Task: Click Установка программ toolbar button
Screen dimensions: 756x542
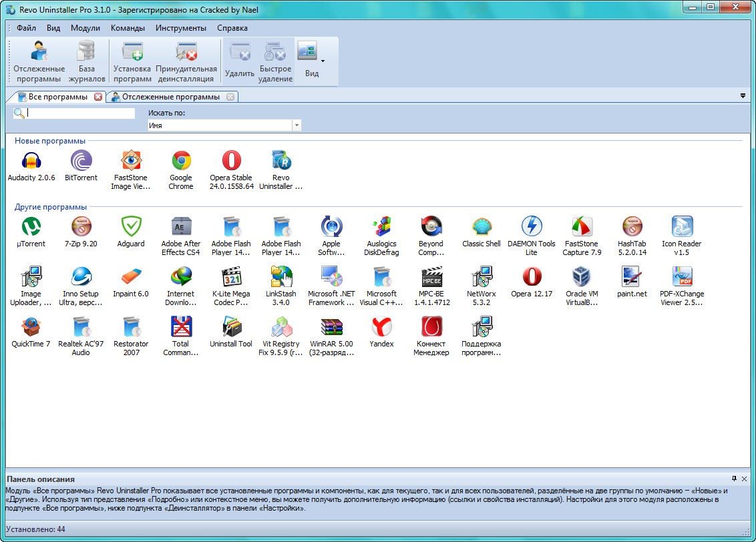Action: tap(132, 61)
